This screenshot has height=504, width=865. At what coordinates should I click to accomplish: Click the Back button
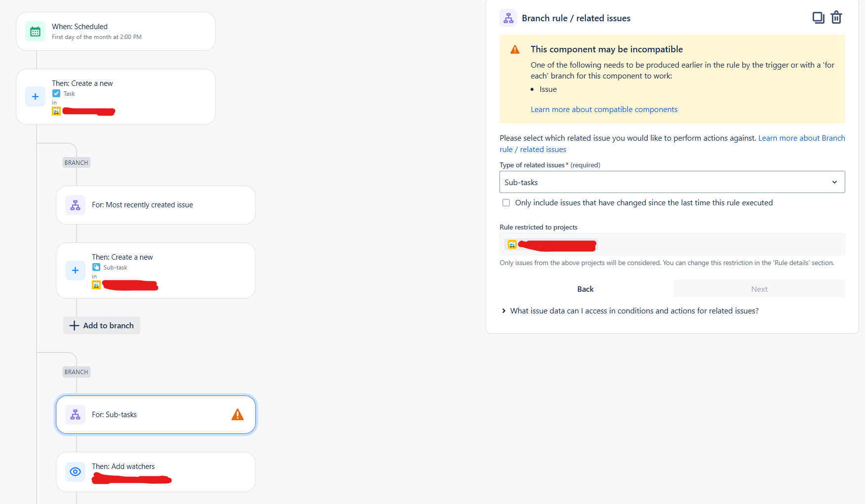585,289
